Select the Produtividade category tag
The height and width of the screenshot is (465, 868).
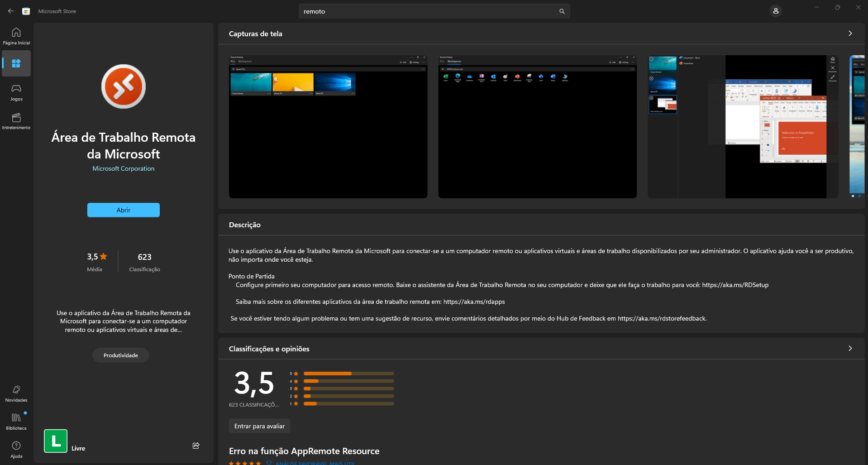pyautogui.click(x=121, y=355)
